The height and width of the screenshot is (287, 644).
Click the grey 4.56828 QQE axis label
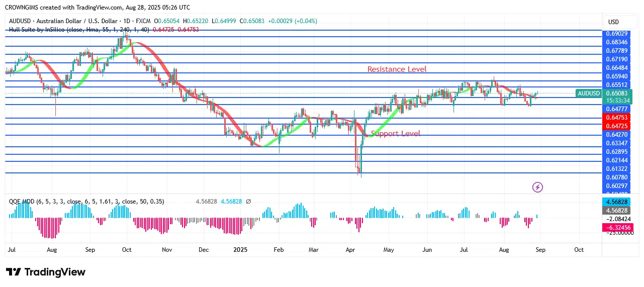pyautogui.click(x=617, y=210)
